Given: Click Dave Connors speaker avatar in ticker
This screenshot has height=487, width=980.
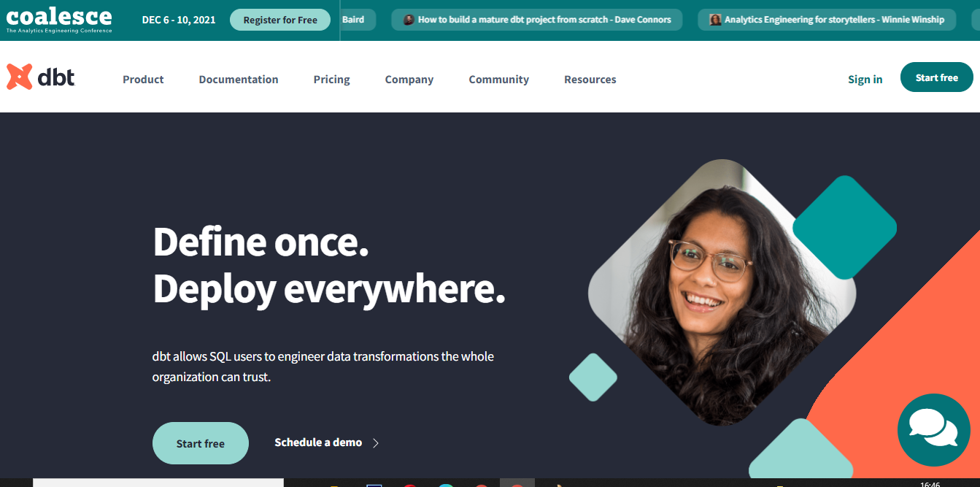Looking at the screenshot, I should tap(409, 20).
